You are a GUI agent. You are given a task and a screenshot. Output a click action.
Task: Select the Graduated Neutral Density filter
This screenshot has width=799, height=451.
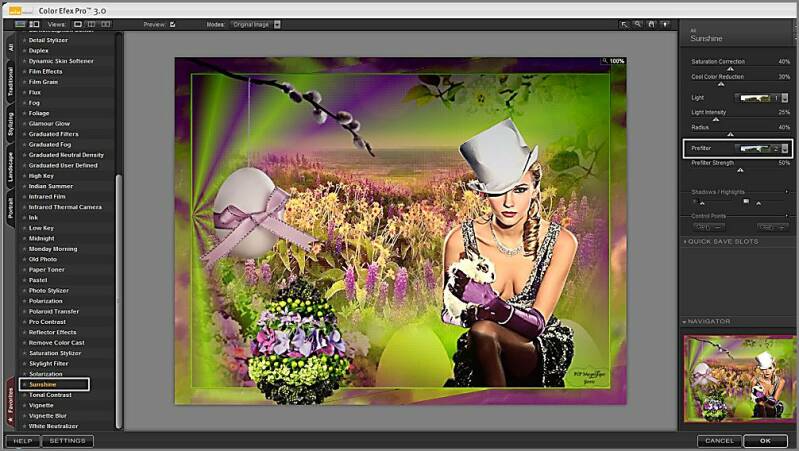point(66,155)
